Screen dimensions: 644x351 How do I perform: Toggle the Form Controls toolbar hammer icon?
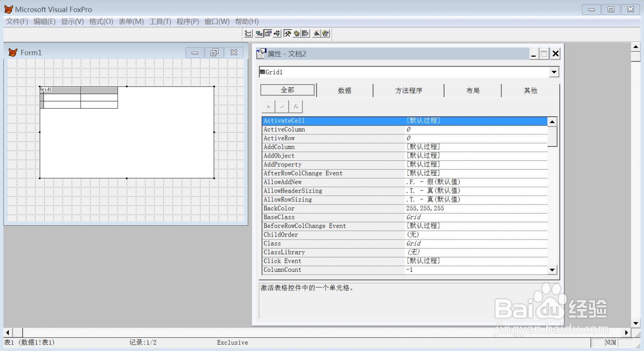click(x=288, y=33)
